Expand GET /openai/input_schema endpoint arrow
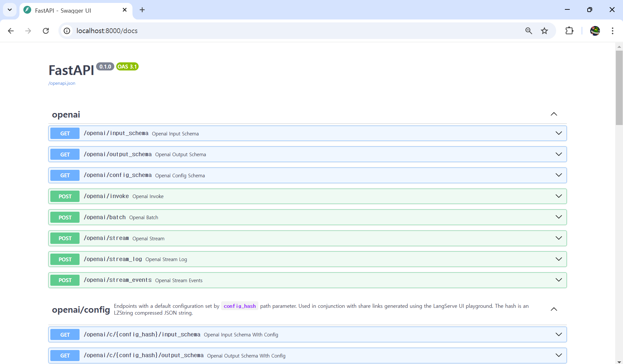This screenshot has width=623, height=364. (559, 133)
